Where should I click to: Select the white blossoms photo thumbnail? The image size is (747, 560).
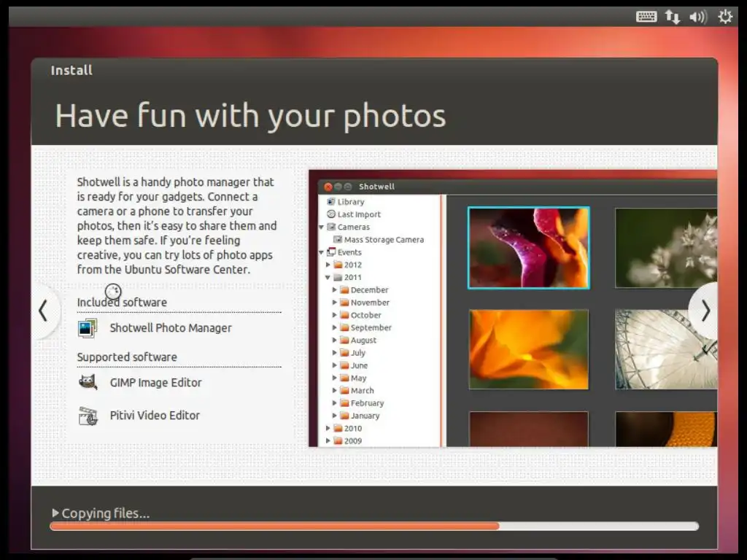tap(666, 248)
